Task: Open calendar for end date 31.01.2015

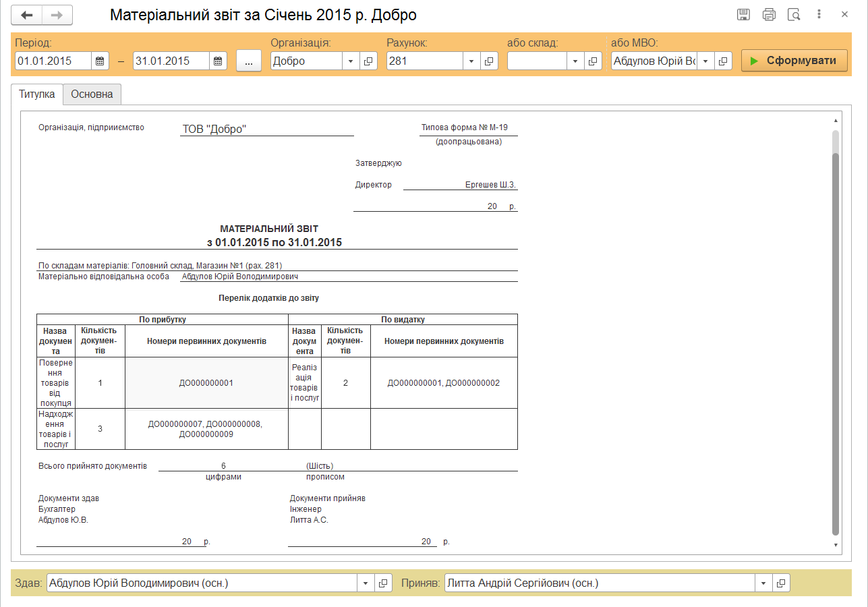Action: (x=219, y=61)
